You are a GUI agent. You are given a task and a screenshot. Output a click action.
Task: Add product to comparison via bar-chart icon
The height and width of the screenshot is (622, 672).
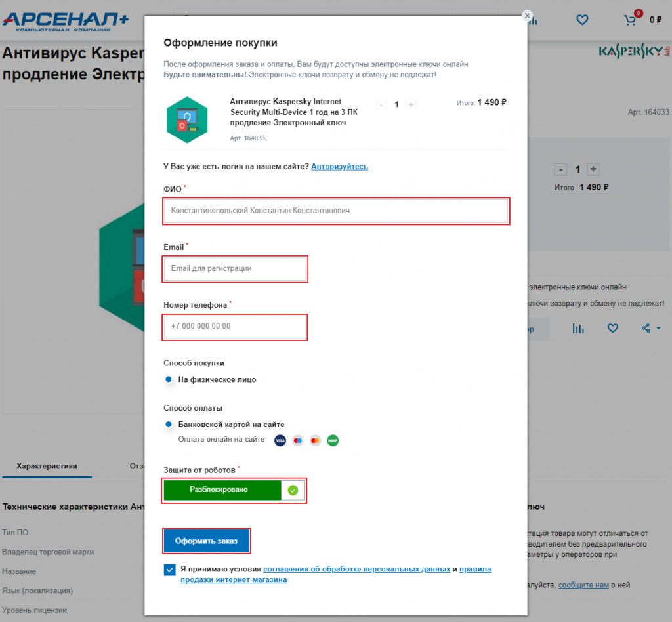coord(577,329)
